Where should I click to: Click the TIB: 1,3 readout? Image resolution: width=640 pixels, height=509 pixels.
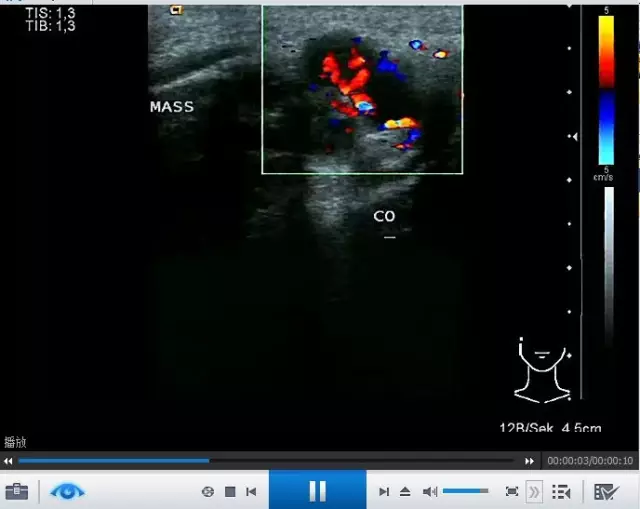pyautogui.click(x=50, y=26)
